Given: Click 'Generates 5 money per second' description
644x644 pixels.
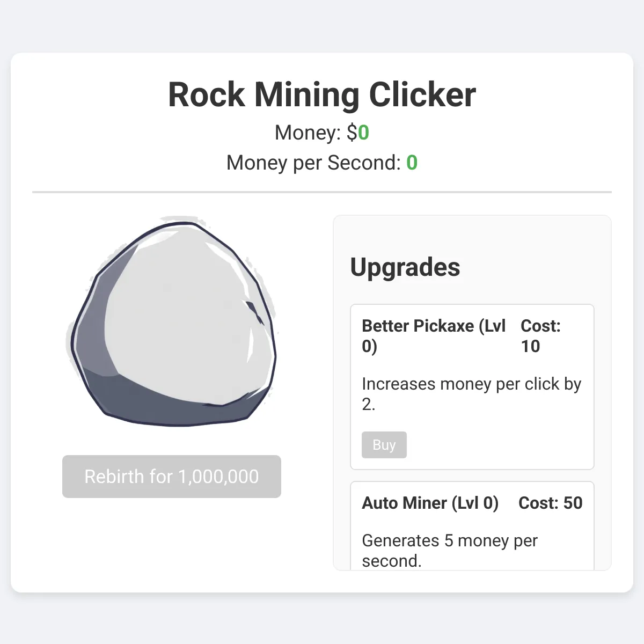Looking at the screenshot, I should (x=450, y=551).
